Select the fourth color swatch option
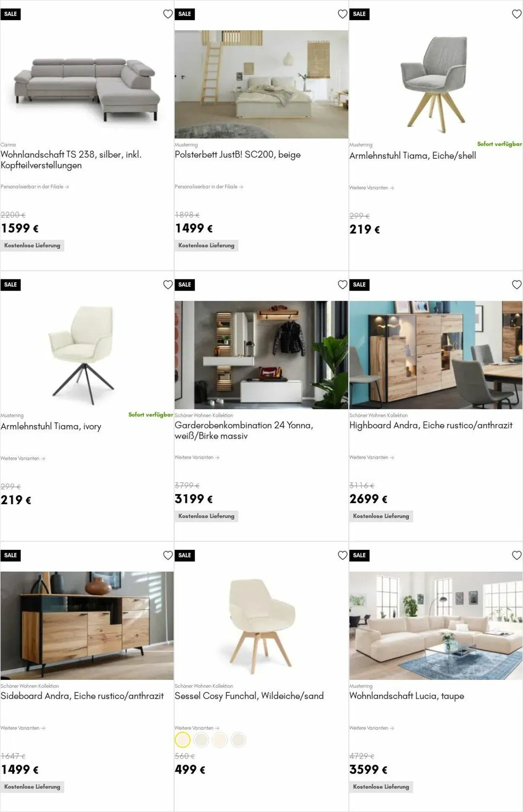 238,740
